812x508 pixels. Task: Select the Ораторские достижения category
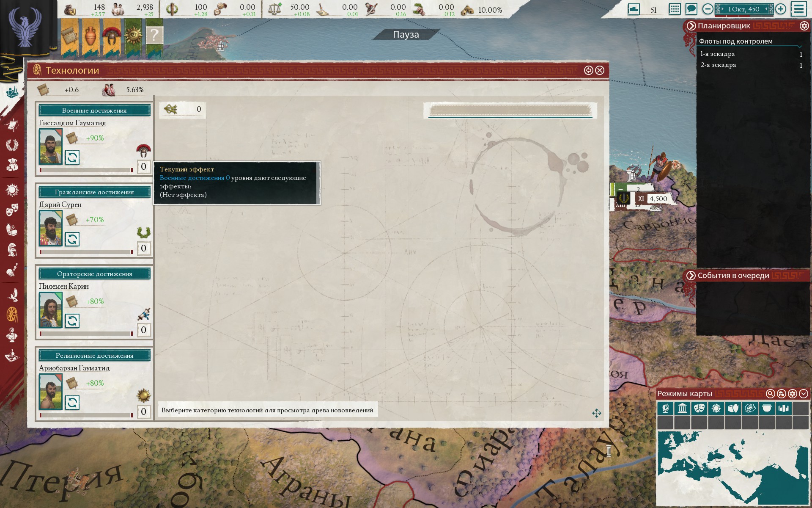click(94, 274)
